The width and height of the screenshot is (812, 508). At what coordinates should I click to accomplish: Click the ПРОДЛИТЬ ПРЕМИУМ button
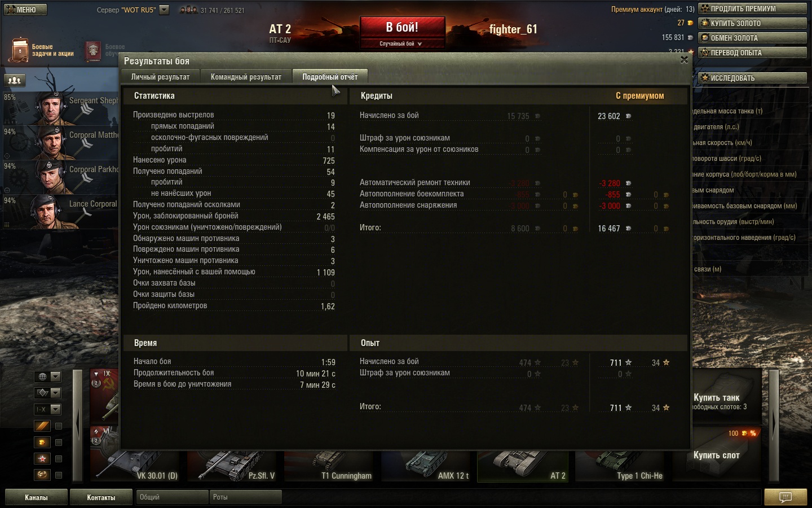pyautogui.click(x=752, y=8)
